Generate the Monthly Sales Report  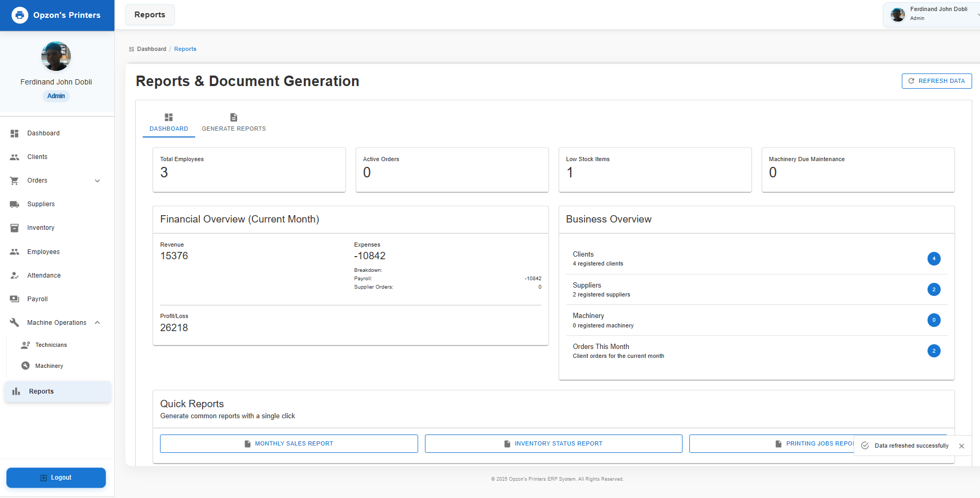(x=289, y=443)
